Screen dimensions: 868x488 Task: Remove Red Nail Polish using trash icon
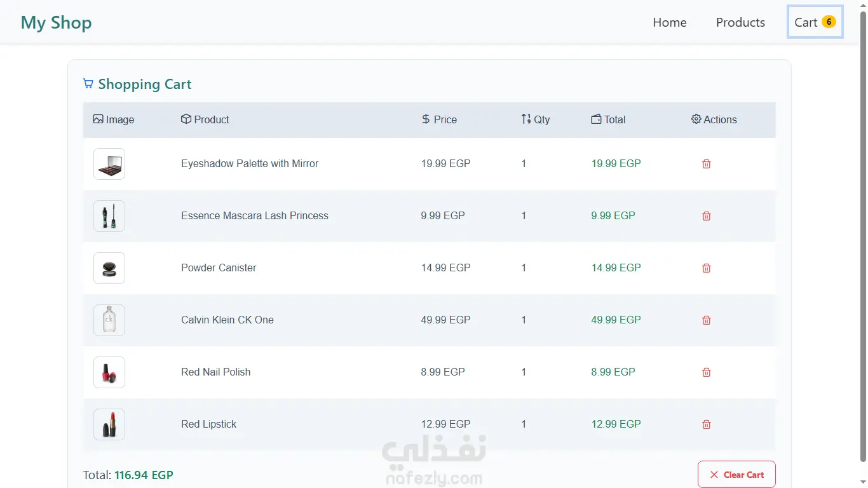[x=706, y=372]
